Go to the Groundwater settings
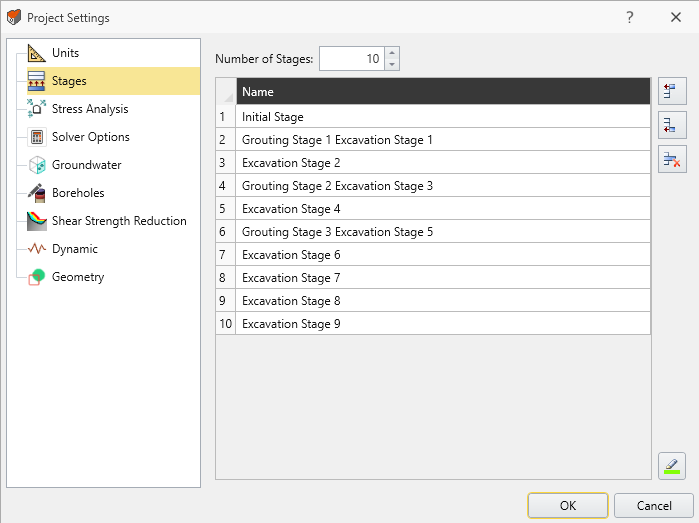This screenshot has width=699, height=523. [86, 165]
